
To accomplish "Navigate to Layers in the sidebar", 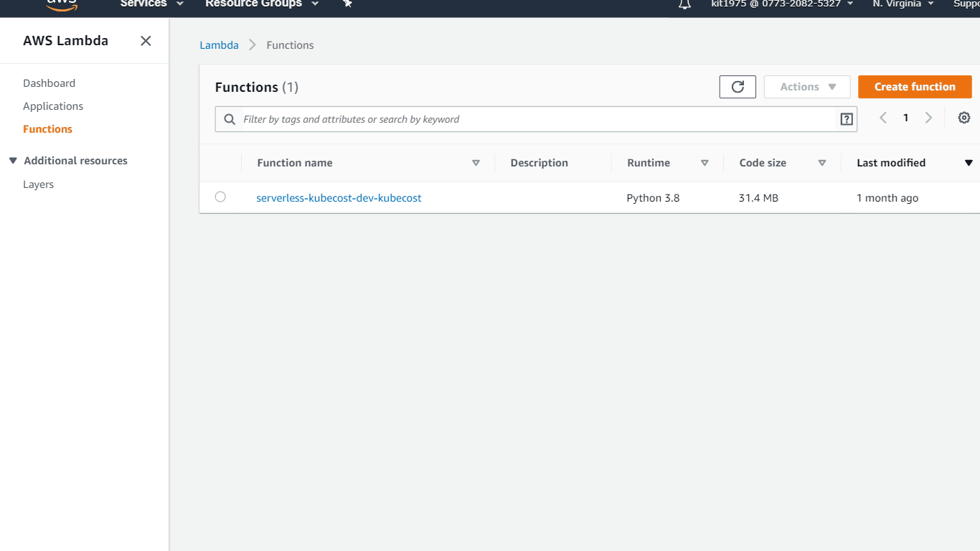I will (x=38, y=184).
